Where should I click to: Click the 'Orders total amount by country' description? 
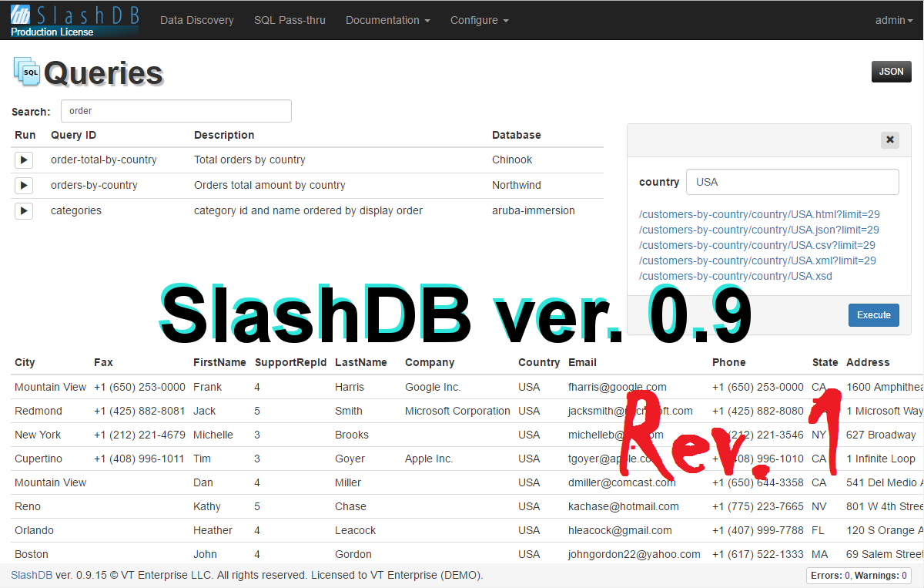269,185
